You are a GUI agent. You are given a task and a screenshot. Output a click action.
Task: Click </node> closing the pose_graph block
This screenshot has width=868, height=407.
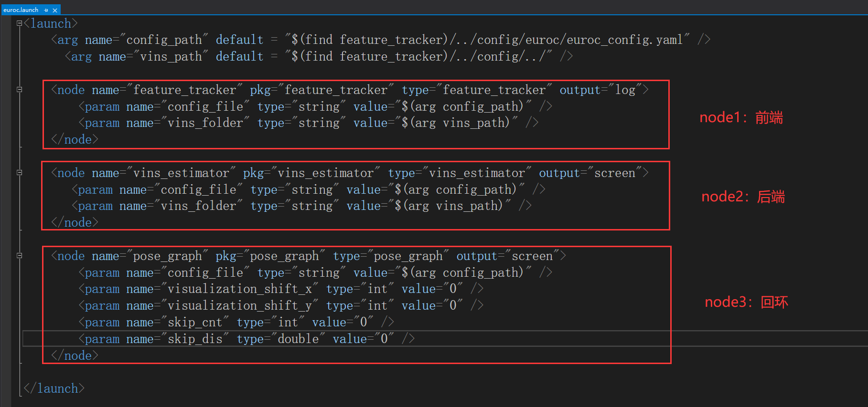pos(75,355)
